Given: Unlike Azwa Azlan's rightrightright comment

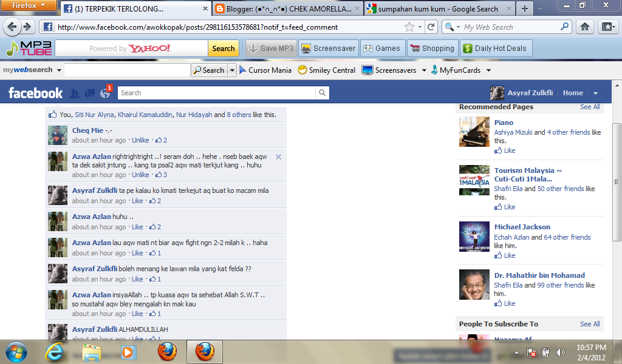Looking at the screenshot, I should pos(140,175).
